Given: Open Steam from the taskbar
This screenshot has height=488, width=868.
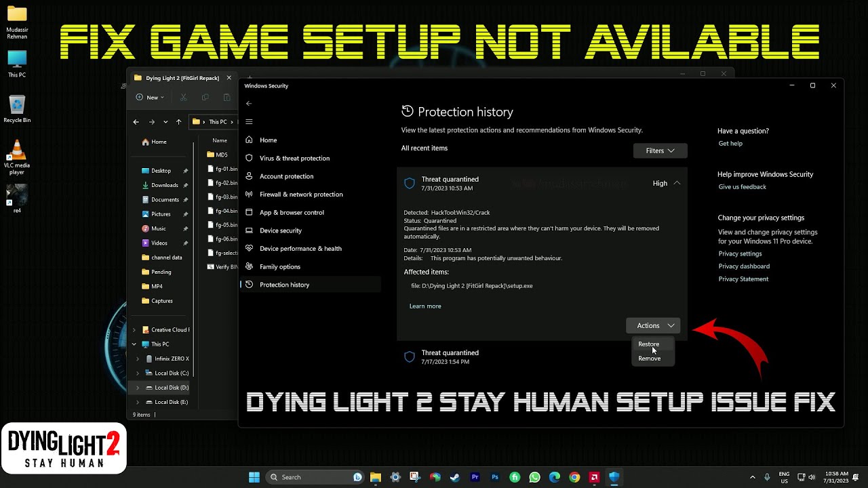Looking at the screenshot, I should pyautogui.click(x=454, y=477).
